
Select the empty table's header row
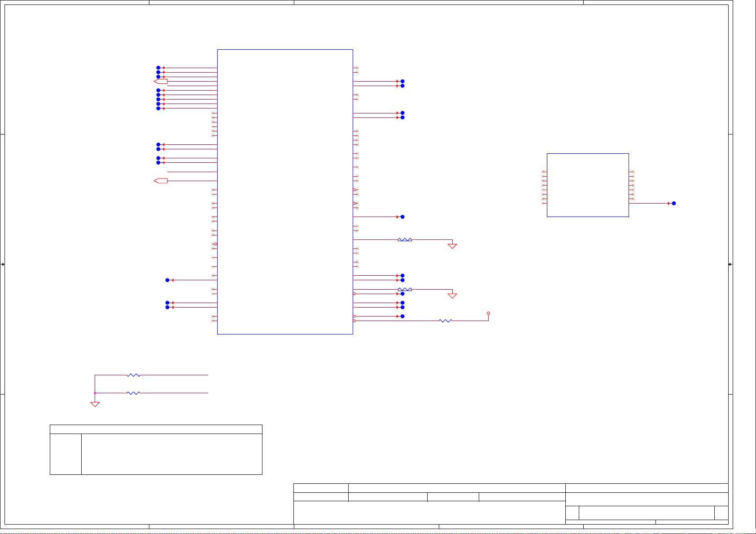click(156, 429)
